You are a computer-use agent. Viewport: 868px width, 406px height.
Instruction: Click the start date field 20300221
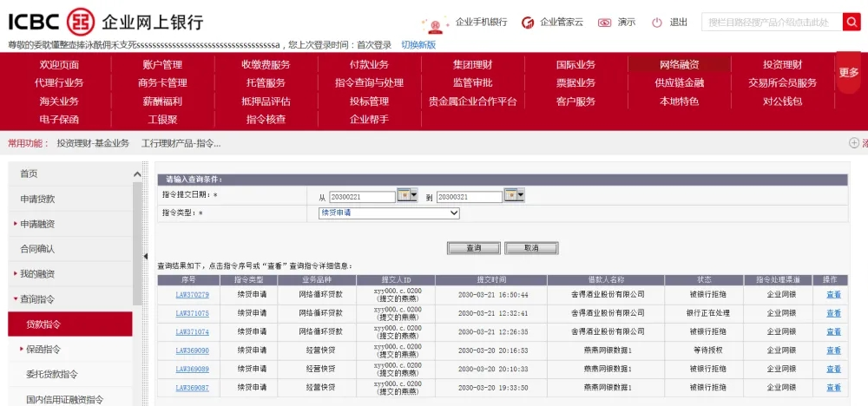click(361, 197)
